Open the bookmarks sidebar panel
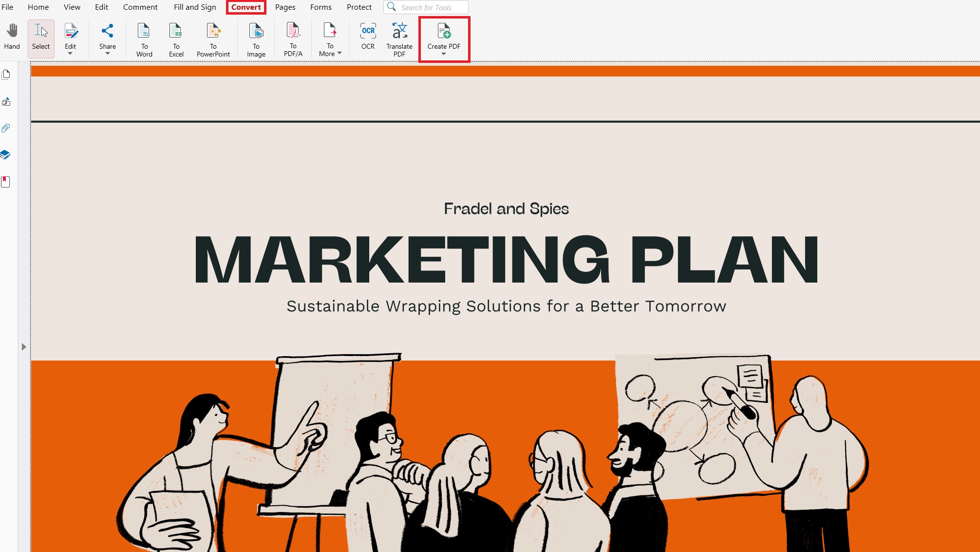980x552 pixels. (x=6, y=182)
